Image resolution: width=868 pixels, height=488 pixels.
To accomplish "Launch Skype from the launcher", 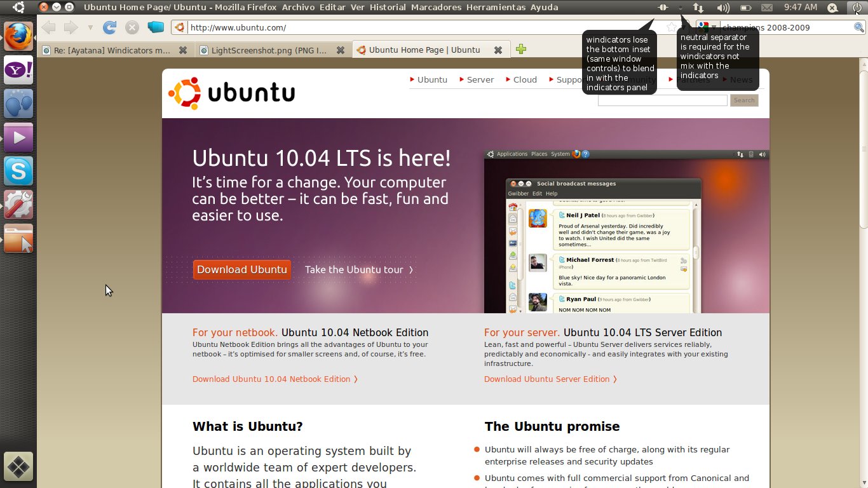I will click(x=18, y=171).
